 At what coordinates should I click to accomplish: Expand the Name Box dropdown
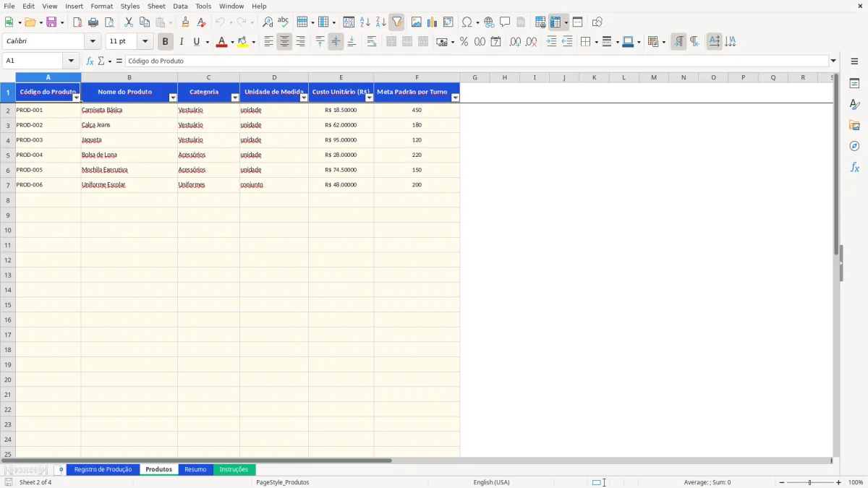(71, 61)
